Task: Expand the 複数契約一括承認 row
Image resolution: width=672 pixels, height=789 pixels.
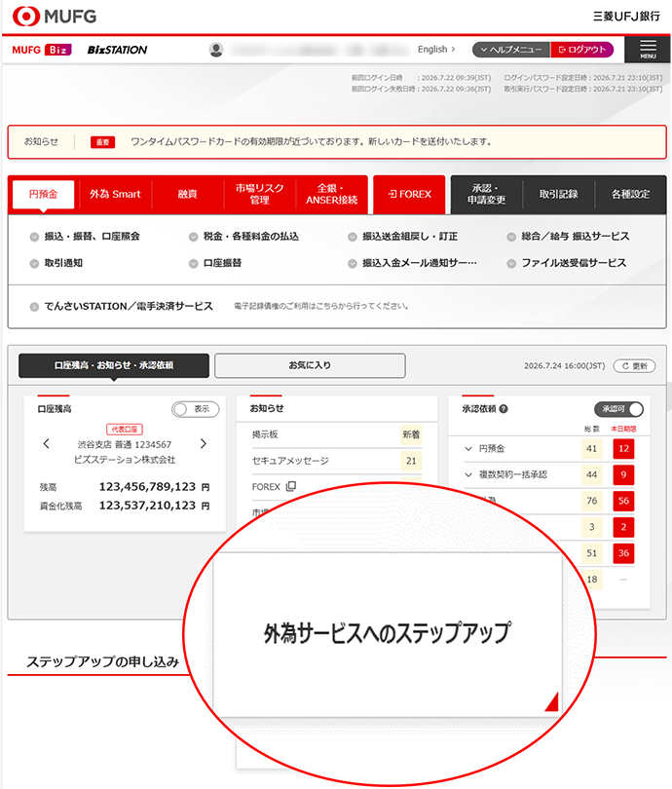Action: click(x=468, y=475)
